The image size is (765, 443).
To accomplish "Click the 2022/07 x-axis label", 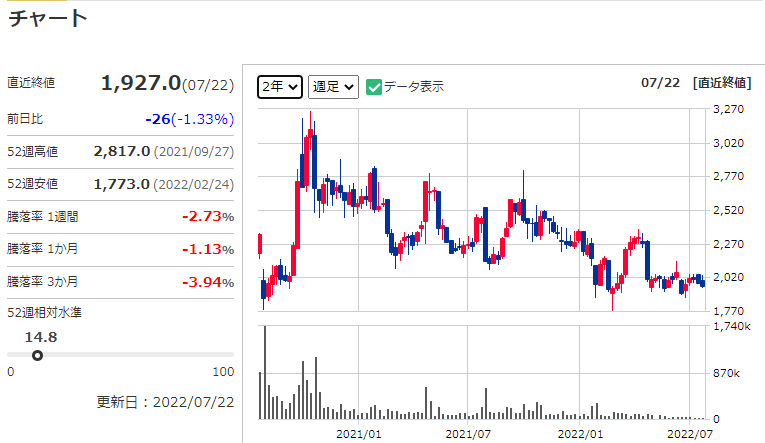I will [690, 434].
